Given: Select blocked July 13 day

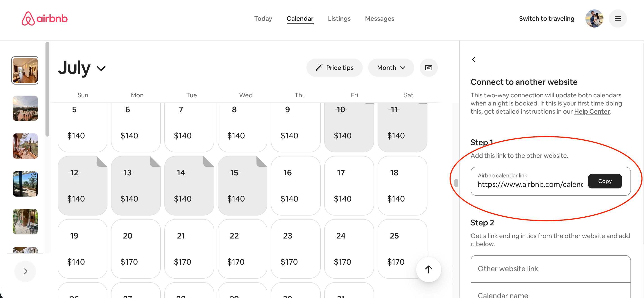Looking at the screenshot, I should coord(136,186).
